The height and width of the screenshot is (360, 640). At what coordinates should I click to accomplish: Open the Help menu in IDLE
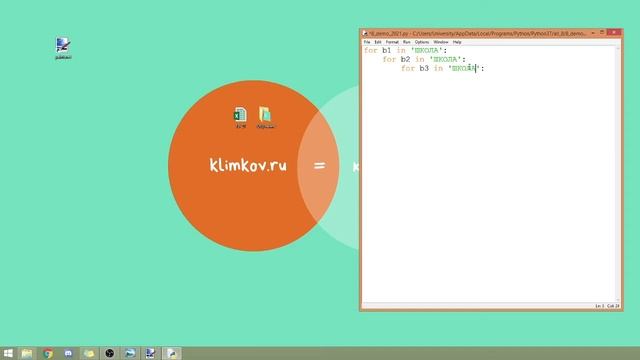tap(457, 42)
